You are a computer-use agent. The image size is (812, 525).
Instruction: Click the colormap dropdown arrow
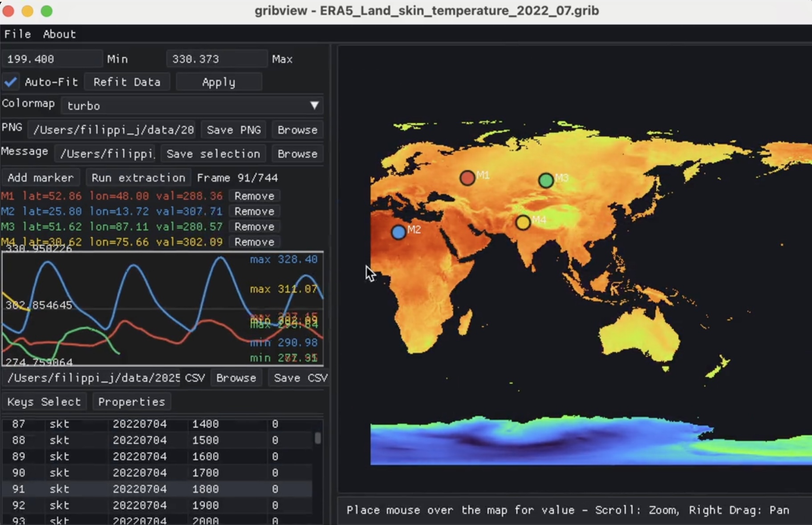[314, 105]
